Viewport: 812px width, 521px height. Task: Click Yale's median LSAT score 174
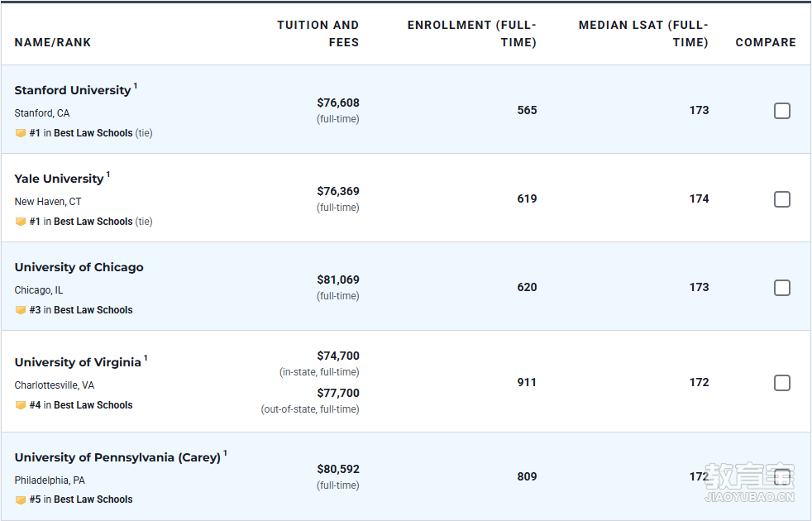tap(699, 198)
